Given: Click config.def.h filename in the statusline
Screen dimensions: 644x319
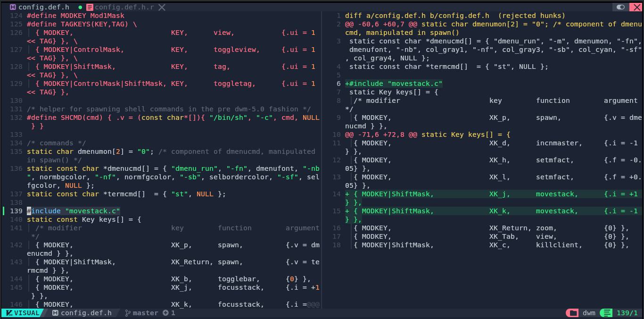Looking at the screenshot, I should 86,313.
